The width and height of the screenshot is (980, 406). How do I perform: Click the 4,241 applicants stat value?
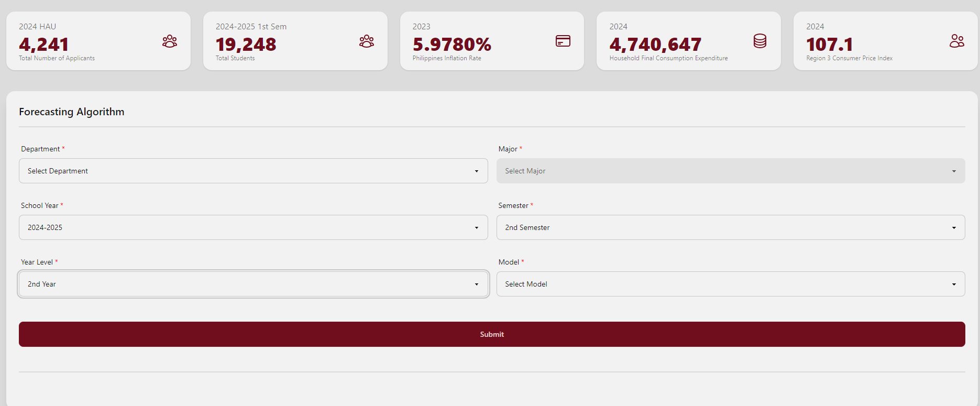coord(44,45)
